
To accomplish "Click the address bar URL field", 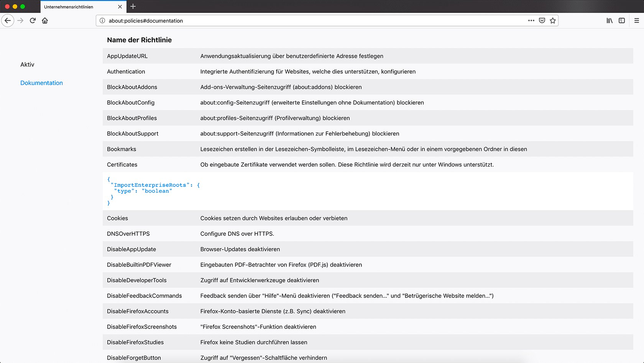I will pyautogui.click(x=307, y=21).
